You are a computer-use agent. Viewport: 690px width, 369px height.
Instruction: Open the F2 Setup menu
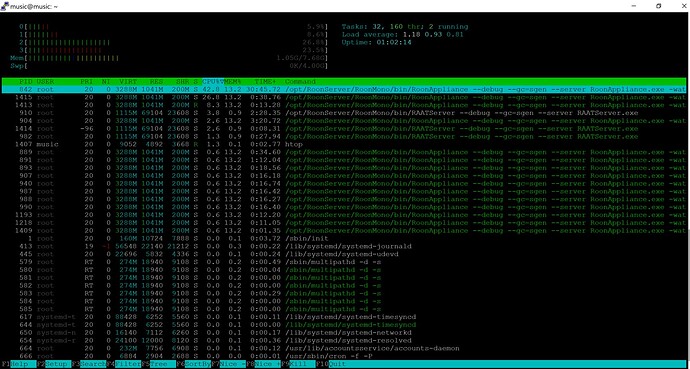pos(54,364)
